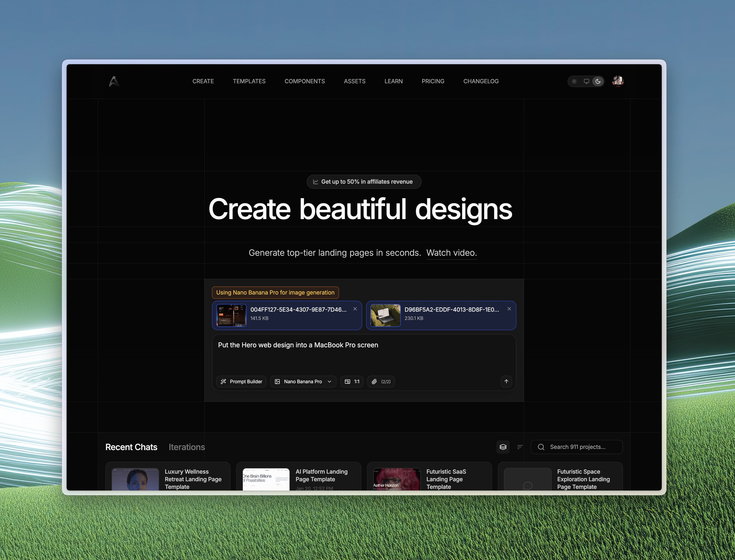Screen dimensions: 735x560
Task: Enable light mode with the sun icon
Action: click(574, 81)
